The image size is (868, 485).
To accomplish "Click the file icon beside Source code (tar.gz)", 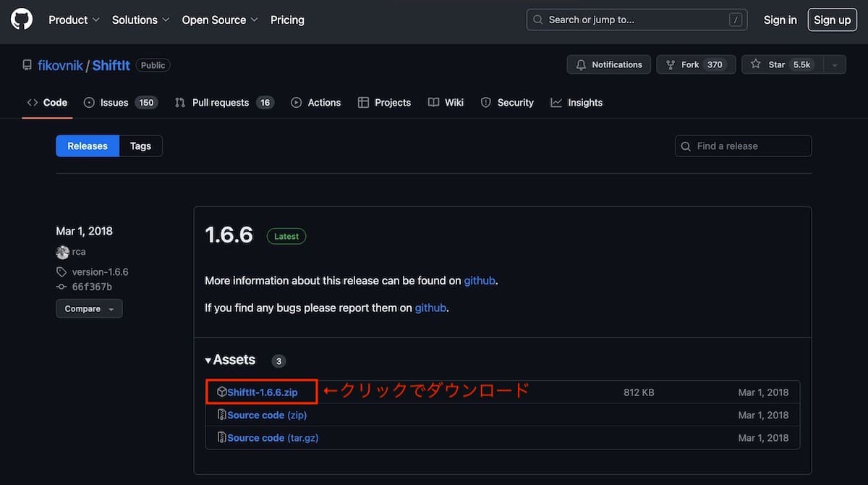I will tap(222, 438).
